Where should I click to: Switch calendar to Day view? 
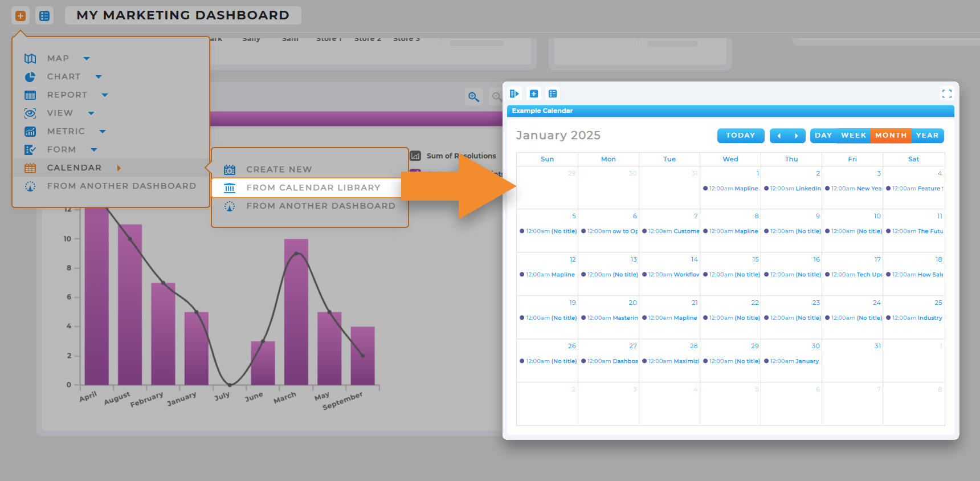point(823,136)
